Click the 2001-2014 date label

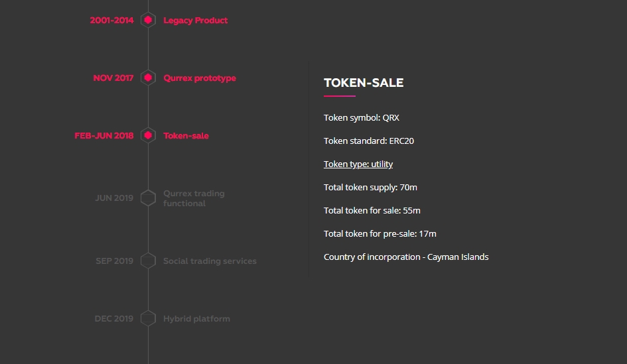(x=111, y=21)
